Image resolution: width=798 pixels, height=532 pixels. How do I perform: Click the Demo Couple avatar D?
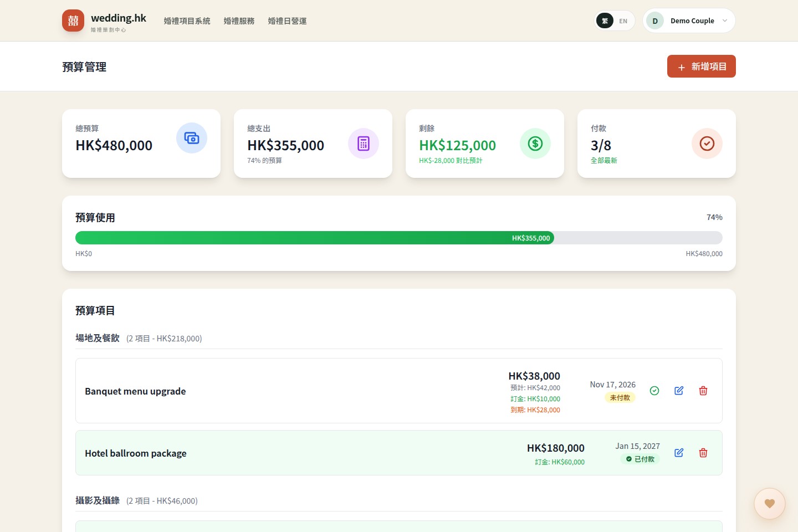(655, 21)
